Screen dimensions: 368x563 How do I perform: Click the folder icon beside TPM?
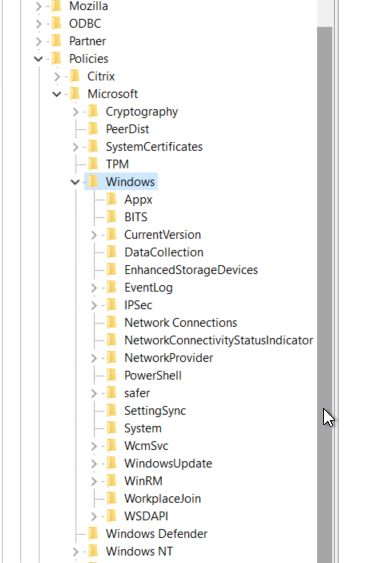click(93, 164)
